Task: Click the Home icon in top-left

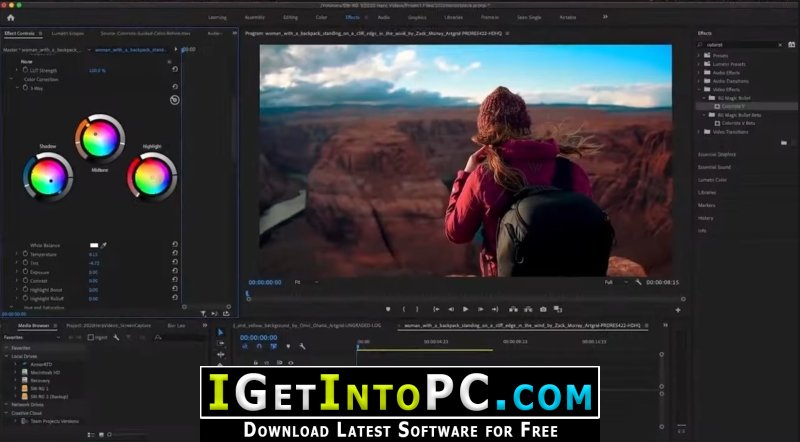Action: tap(10, 17)
